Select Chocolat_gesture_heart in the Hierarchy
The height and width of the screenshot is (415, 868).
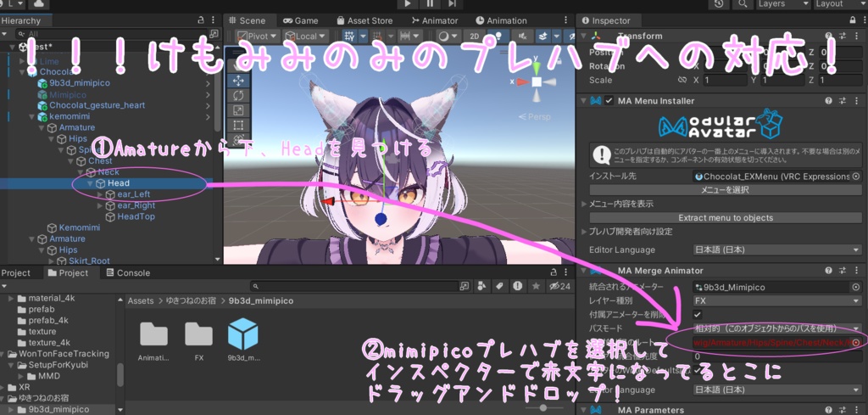(x=97, y=105)
